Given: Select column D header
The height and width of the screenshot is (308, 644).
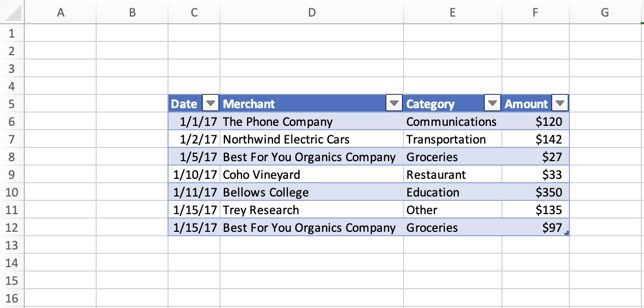Looking at the screenshot, I should coord(312,13).
